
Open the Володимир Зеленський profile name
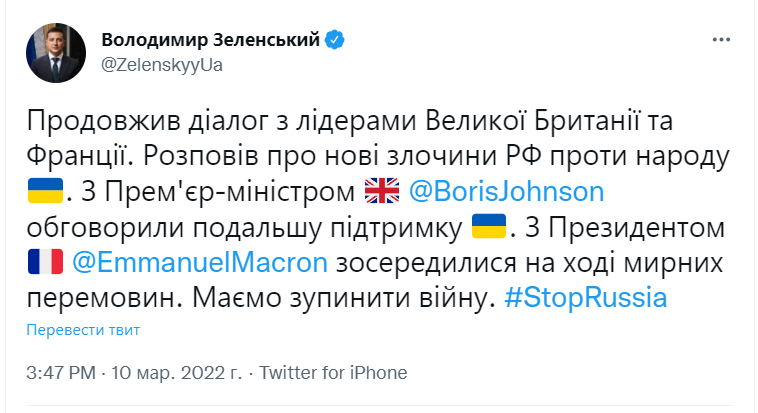(x=212, y=40)
